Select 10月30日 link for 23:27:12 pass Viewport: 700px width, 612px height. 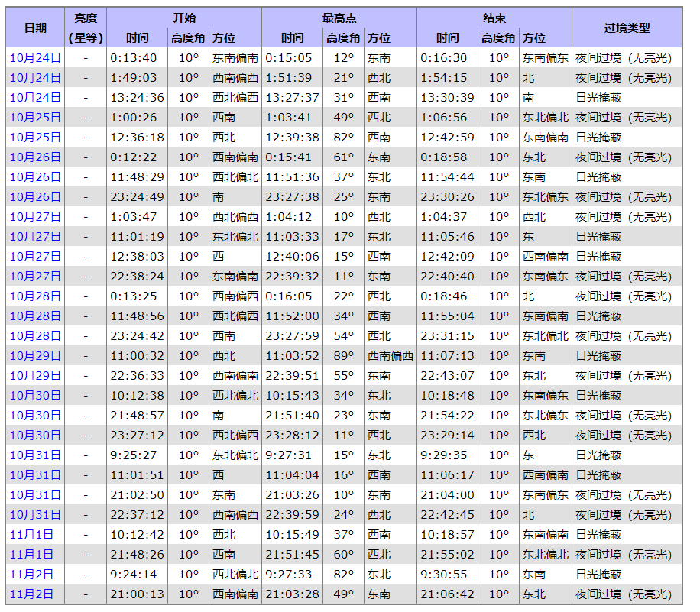[35, 436]
